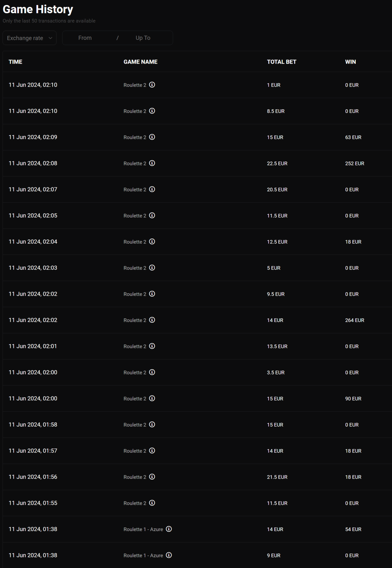
Task: Select the Up To date field
Action: pyautogui.click(x=143, y=38)
